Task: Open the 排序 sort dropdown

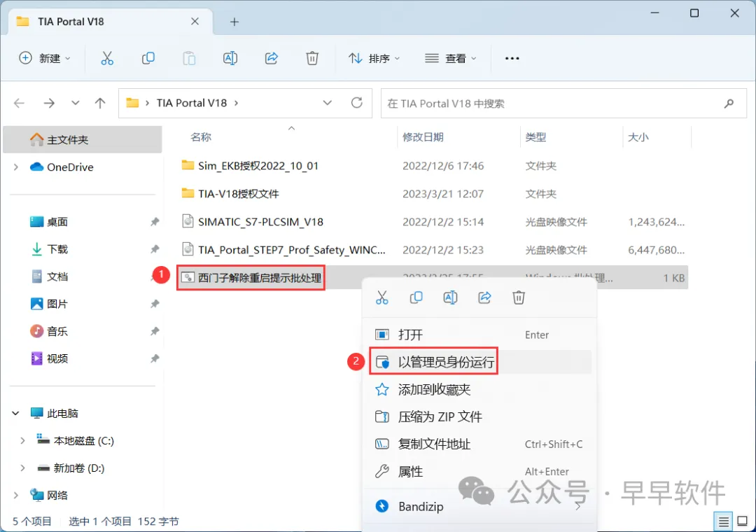Action: click(374, 58)
